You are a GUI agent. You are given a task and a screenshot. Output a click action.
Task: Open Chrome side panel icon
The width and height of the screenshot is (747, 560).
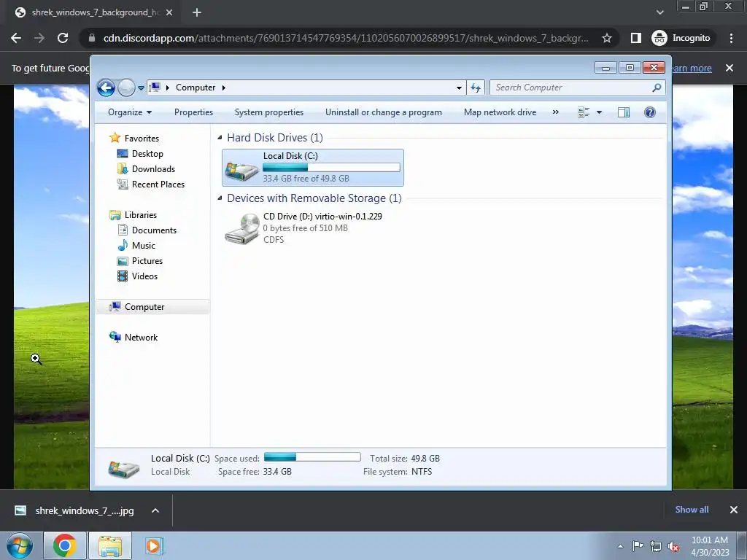coord(635,38)
